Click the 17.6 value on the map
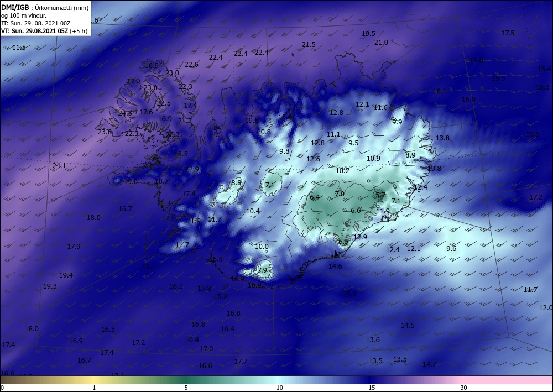Screen dimensions: 553x392 point(146,112)
